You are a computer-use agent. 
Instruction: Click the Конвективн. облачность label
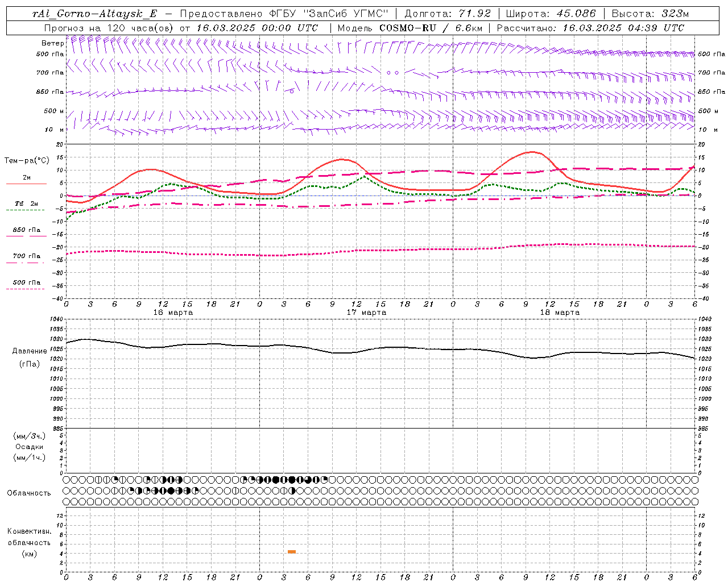point(29,537)
